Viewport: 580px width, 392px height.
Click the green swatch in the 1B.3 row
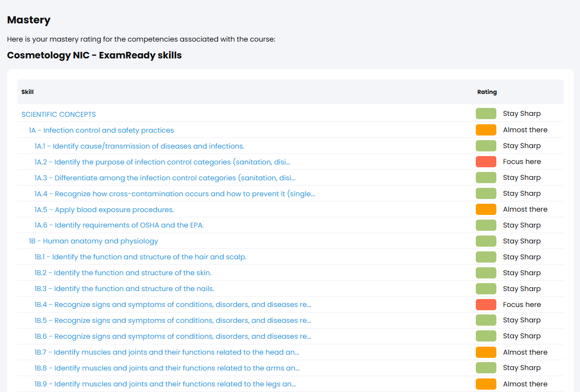click(x=486, y=289)
